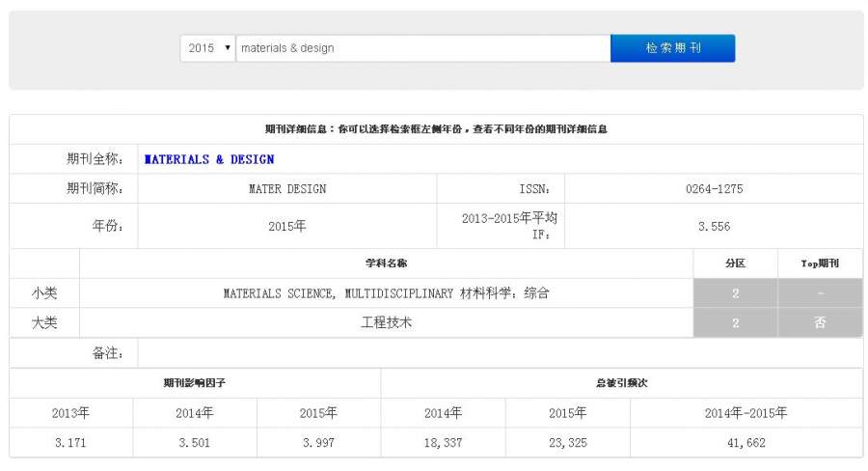Click the Top期刊 column header
868x471 pixels.
(x=820, y=263)
